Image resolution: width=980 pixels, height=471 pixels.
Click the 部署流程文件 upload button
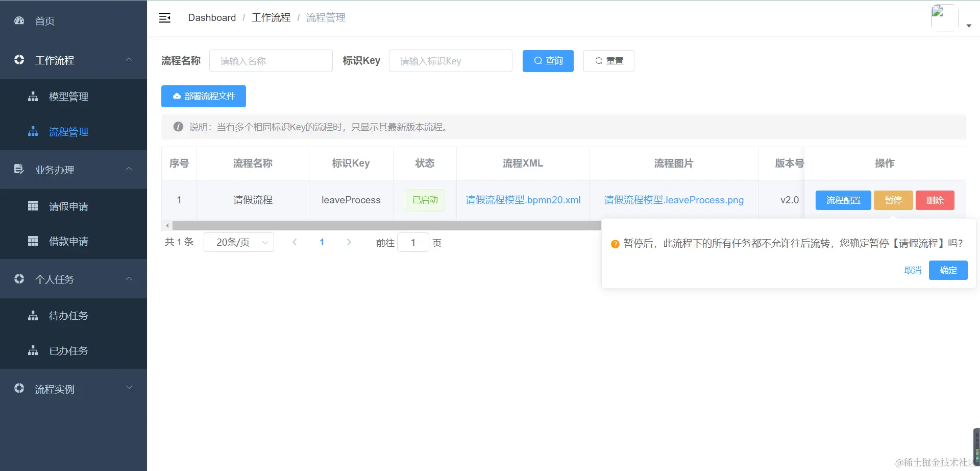(204, 96)
